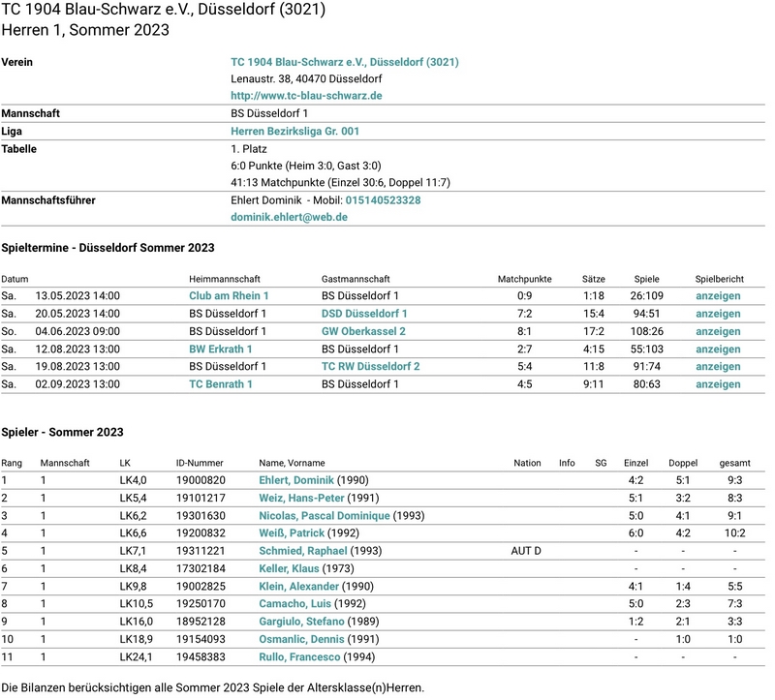
Task: Open TC RW Düsseldorf 2 team page
Action: point(371,367)
